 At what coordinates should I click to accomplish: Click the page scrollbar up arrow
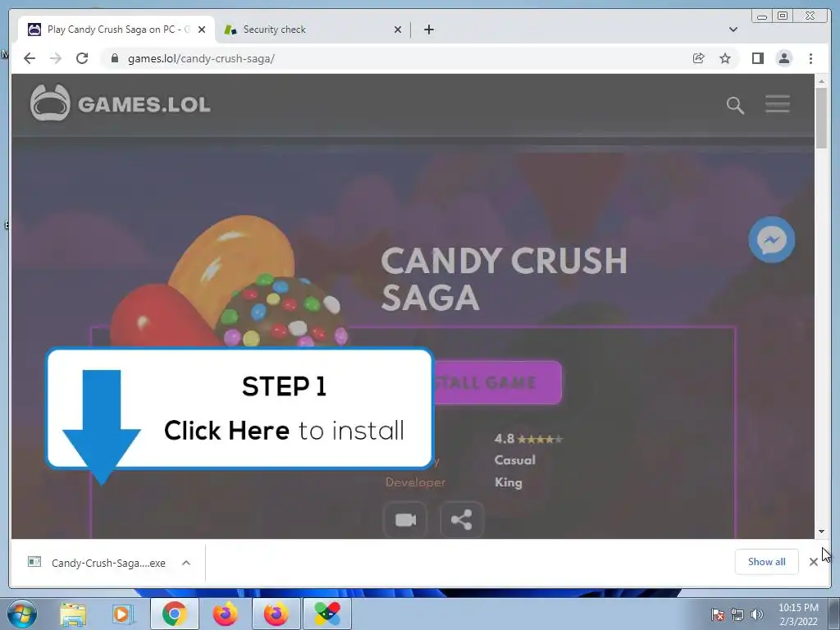pyautogui.click(x=821, y=81)
